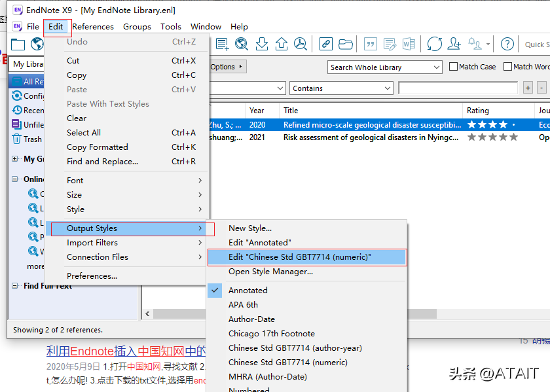This screenshot has height=392, width=550.
Task: Click the Open File folder toolbar icon
Action: pos(346,45)
